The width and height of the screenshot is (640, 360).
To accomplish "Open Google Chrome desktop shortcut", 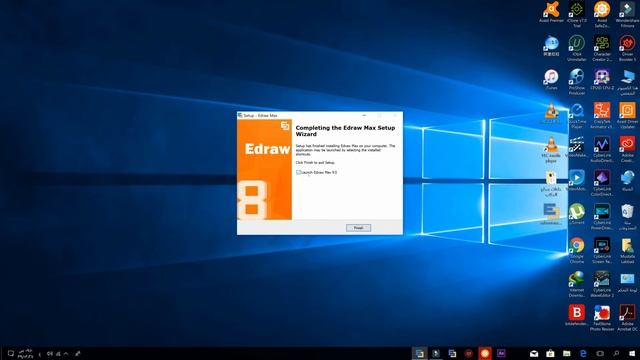I will pyautogui.click(x=577, y=251).
